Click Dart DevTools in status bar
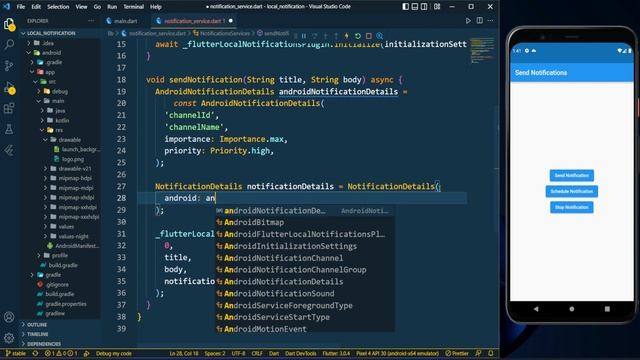Viewport: 640px width, 360px height. (x=300, y=353)
